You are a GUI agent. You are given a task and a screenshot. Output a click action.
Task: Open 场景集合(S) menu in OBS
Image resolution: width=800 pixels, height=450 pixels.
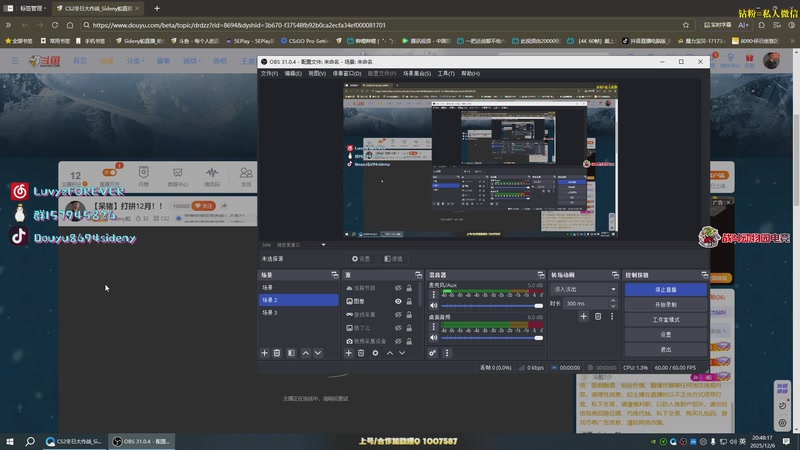(x=417, y=73)
